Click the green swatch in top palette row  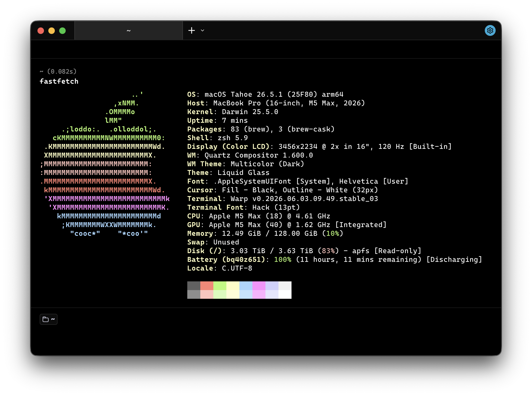coord(220,286)
